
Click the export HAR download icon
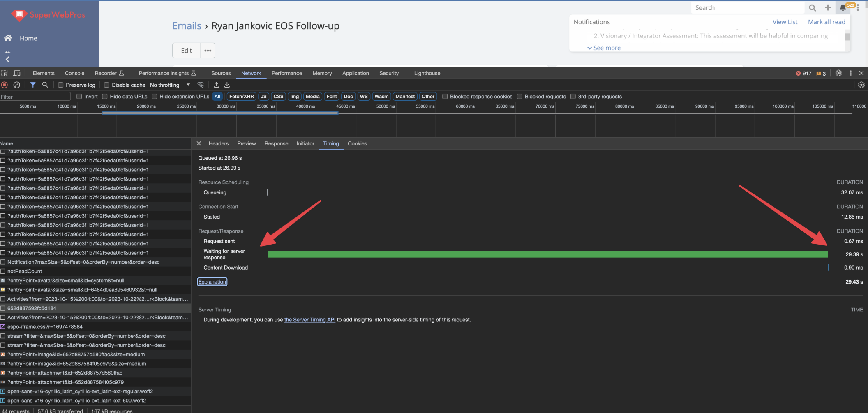pyautogui.click(x=227, y=85)
